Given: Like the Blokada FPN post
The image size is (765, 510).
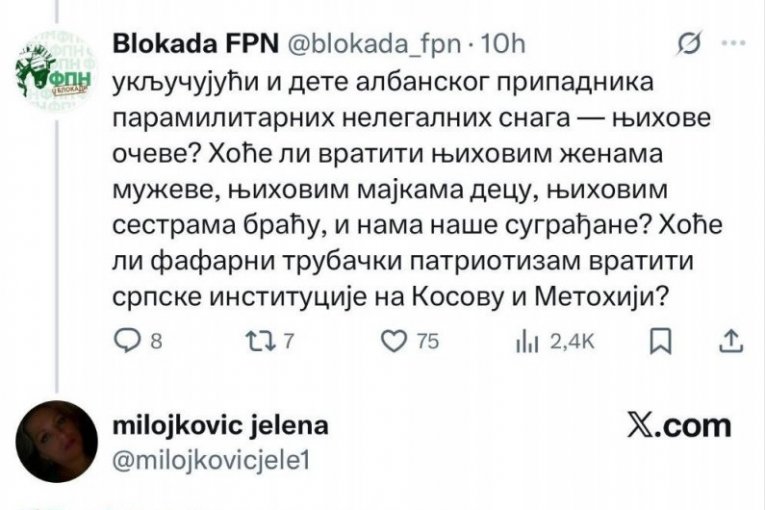Looking at the screenshot, I should coord(395,343).
